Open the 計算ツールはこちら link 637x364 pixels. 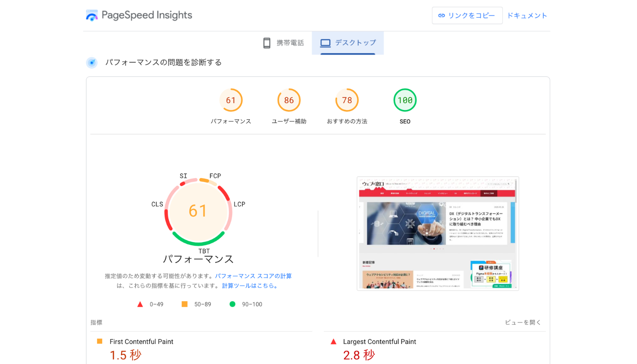click(250, 286)
